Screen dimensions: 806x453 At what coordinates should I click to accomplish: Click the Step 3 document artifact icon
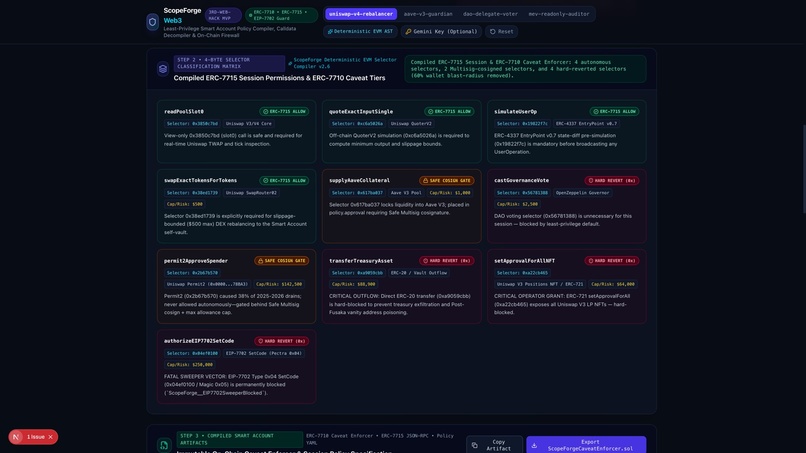[164, 445]
